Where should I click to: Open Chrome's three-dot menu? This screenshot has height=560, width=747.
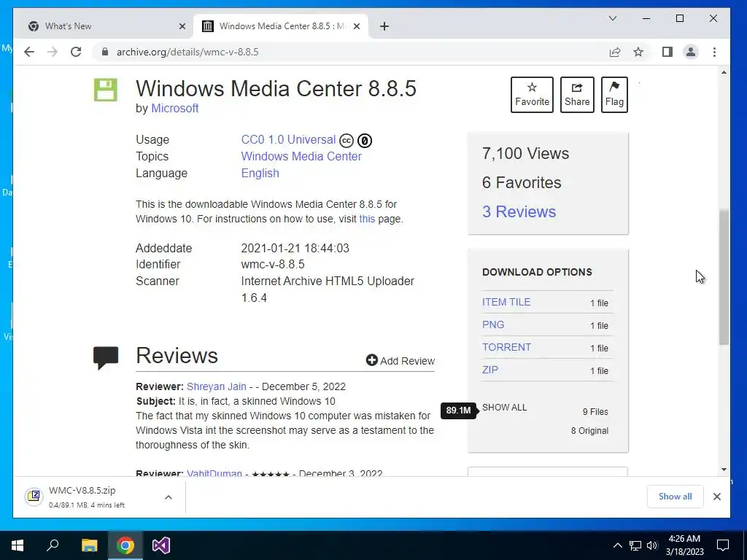(714, 52)
